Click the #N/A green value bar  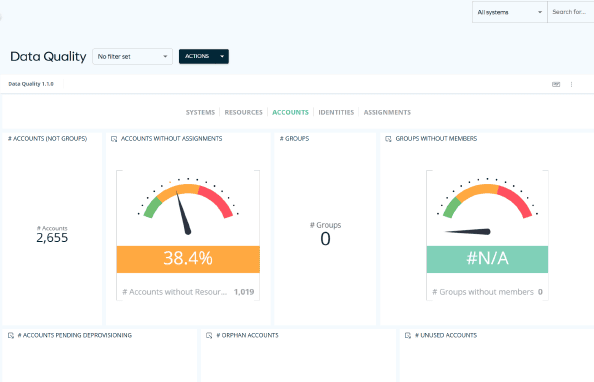487,259
